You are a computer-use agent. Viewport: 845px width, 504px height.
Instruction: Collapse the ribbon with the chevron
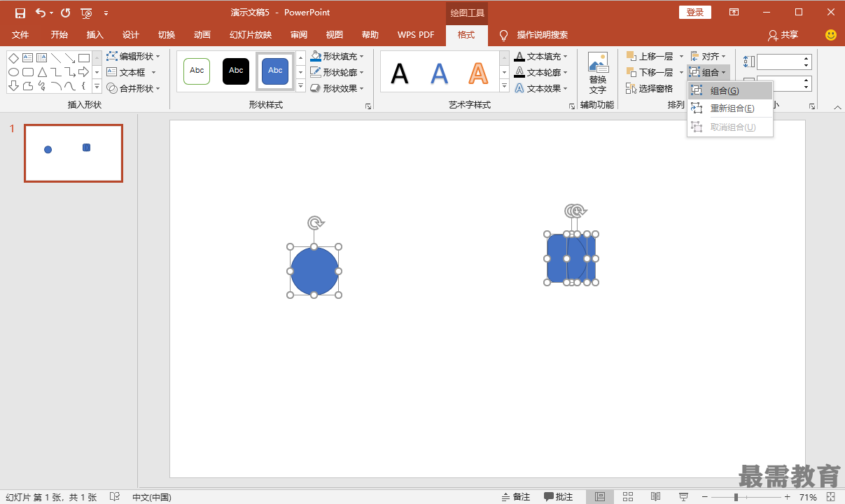point(838,107)
